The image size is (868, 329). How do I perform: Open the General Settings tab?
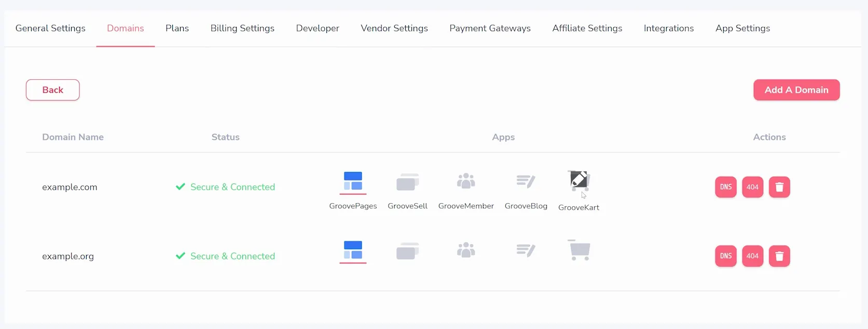[x=50, y=28]
